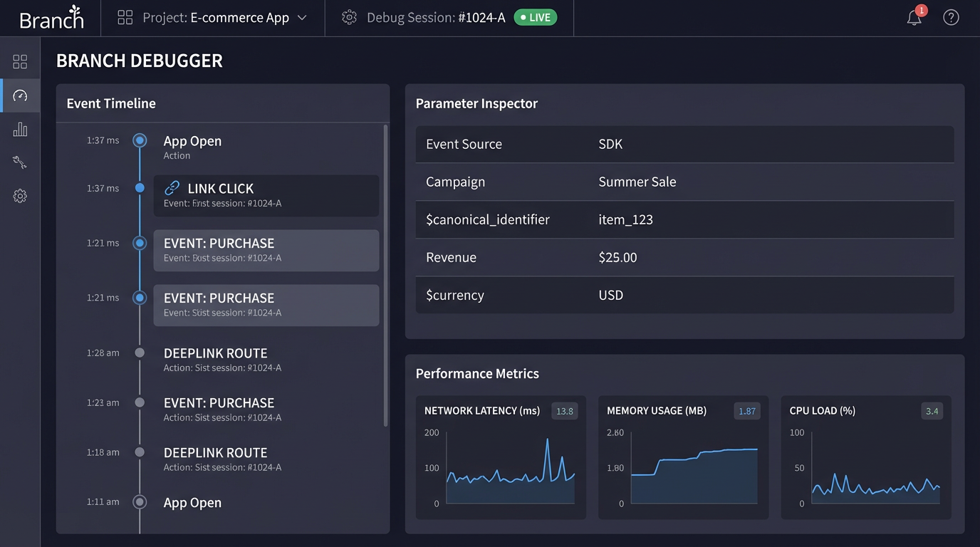Select the wrench tools icon in the sidebar

(20, 162)
